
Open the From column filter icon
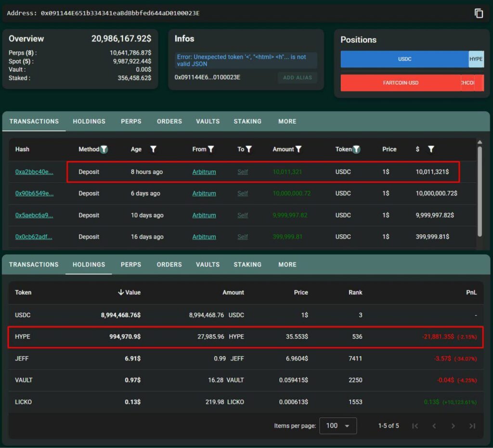tap(211, 149)
